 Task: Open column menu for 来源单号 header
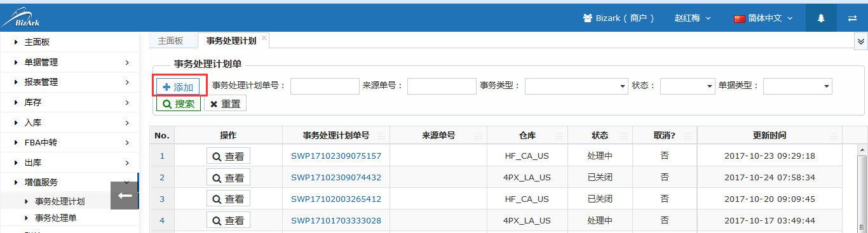478,136
